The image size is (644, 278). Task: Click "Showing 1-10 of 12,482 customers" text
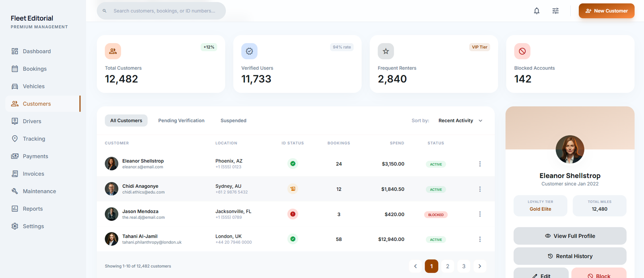pyautogui.click(x=138, y=266)
